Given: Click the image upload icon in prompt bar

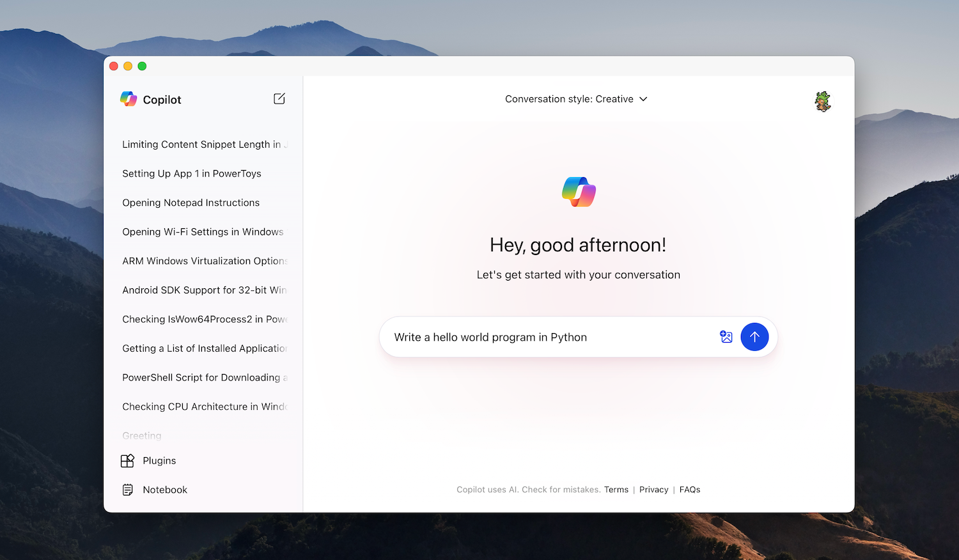Looking at the screenshot, I should click(x=726, y=337).
